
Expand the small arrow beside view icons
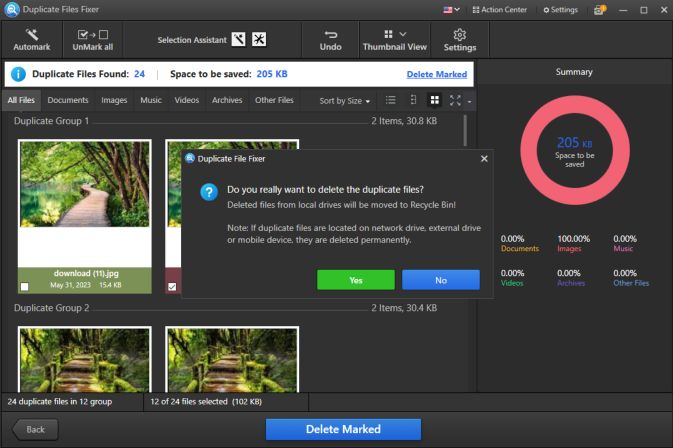tap(469, 102)
